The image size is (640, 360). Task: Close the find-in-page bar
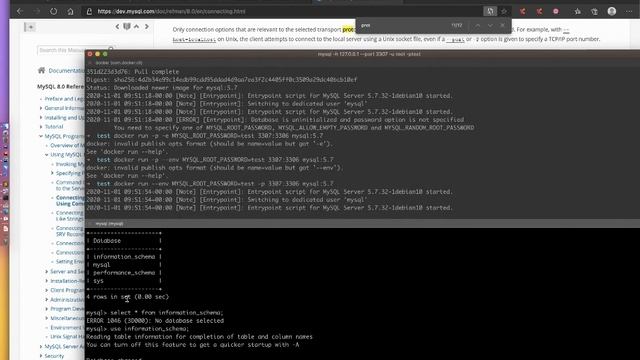click(502, 25)
